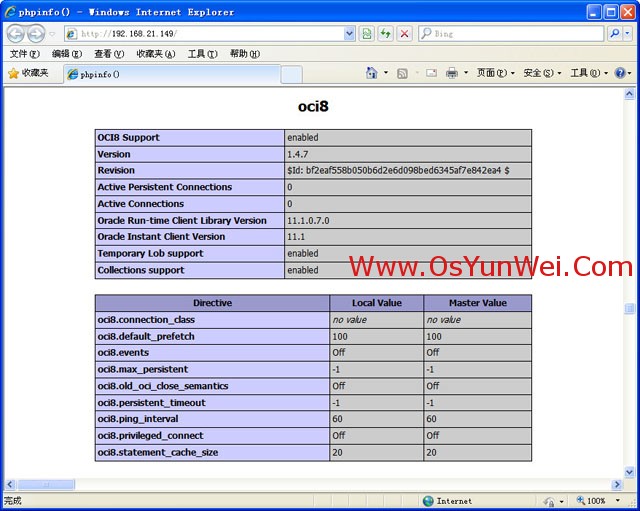640x511 pixels.
Task: Run search with the magnifier button
Action: click(x=615, y=34)
